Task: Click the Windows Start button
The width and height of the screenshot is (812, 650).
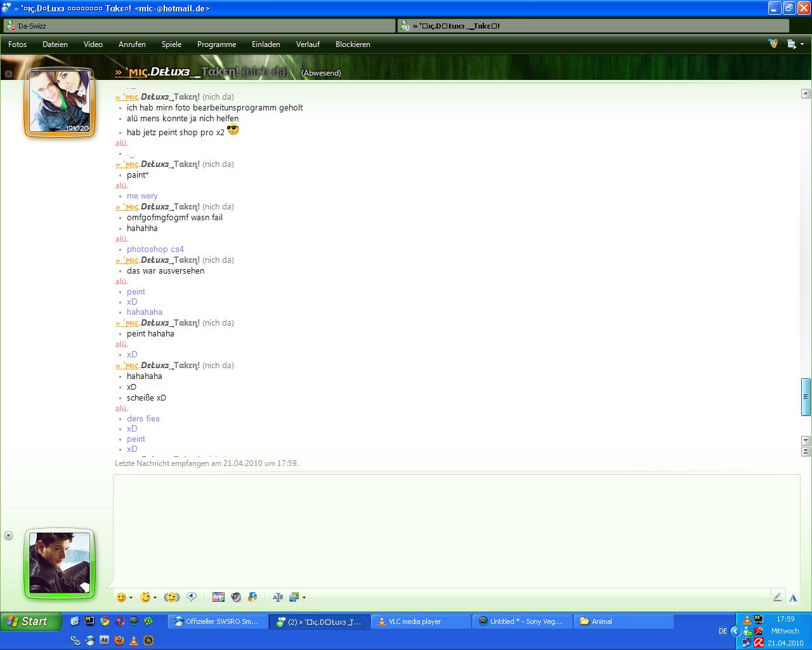Action: click(30, 621)
